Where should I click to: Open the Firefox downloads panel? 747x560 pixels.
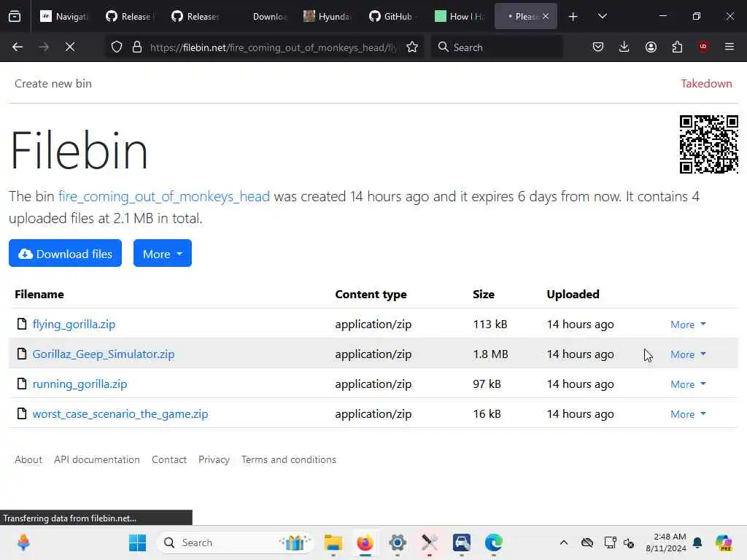point(624,47)
